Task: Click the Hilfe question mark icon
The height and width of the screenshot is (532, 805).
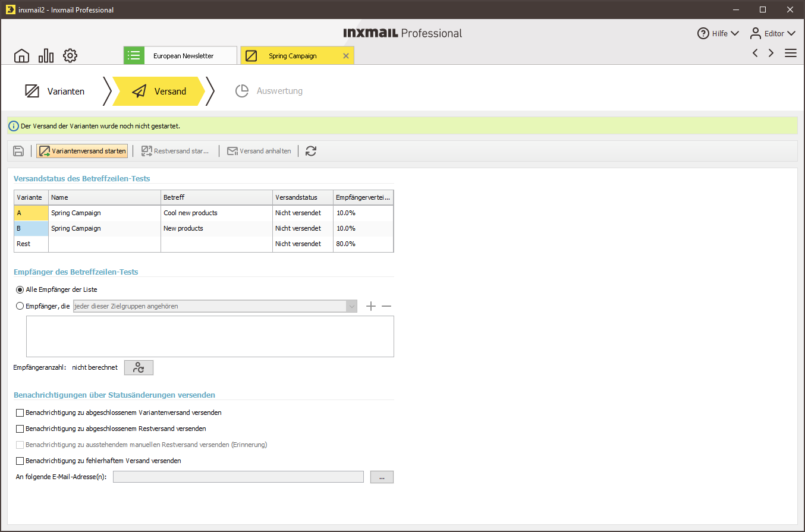Action: (703, 33)
